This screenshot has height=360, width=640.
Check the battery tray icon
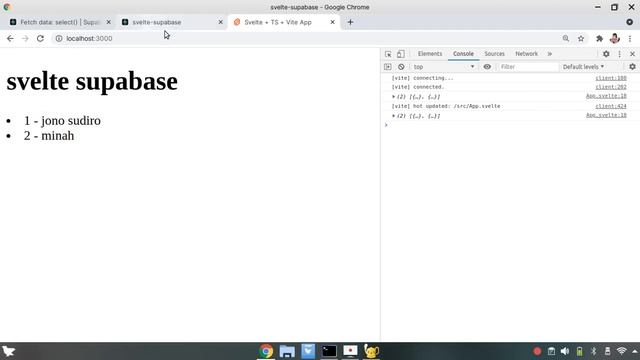pos(580,351)
